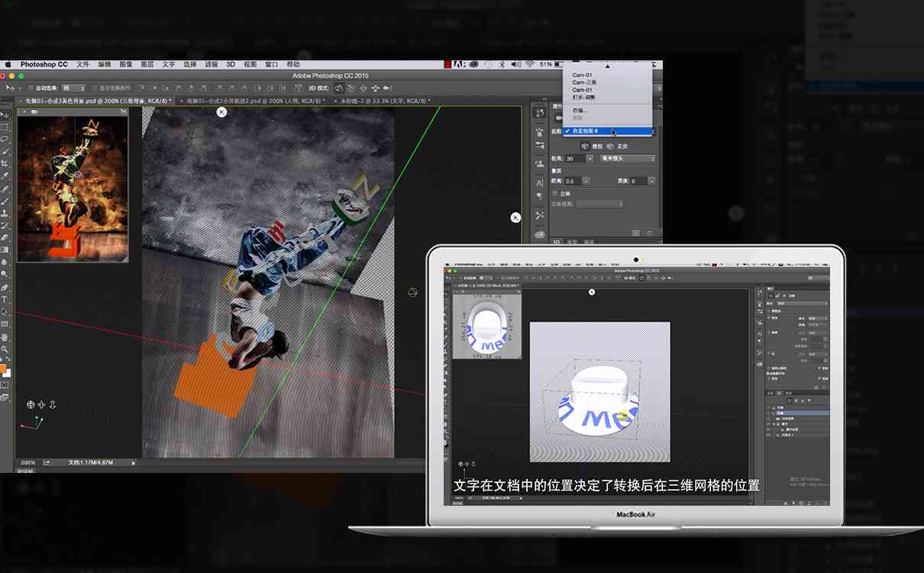Choose Cam-正面 from view list

click(x=585, y=83)
